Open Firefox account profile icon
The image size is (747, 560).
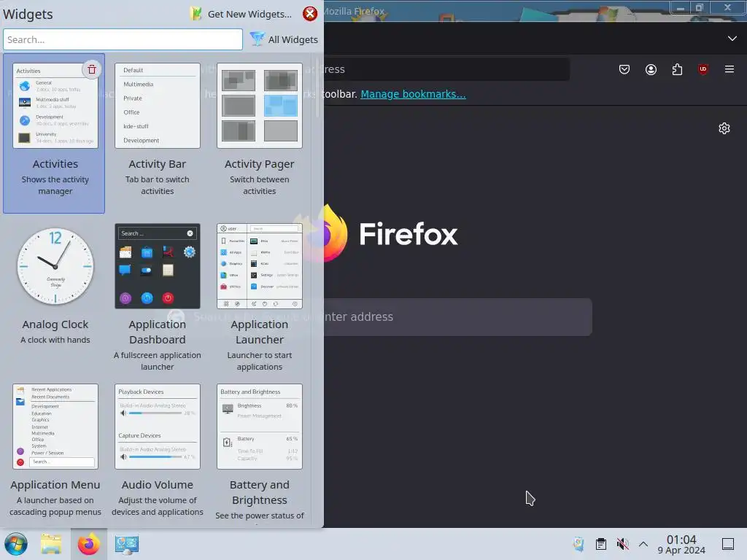click(x=651, y=69)
